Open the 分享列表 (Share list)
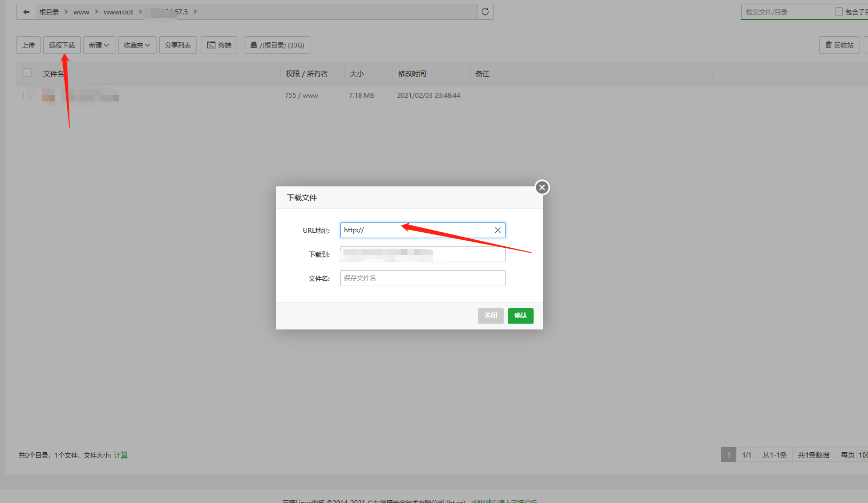868x503 pixels. pos(178,45)
